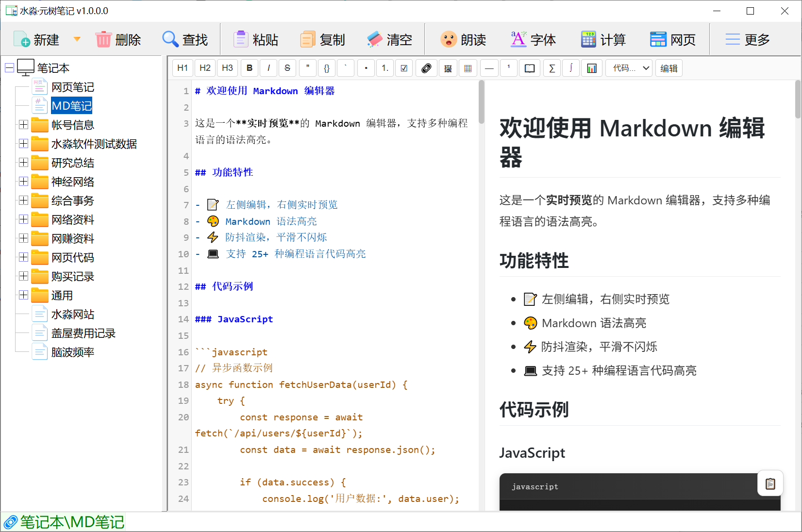Screen dimensions: 802x532
Task: Toggle italic formatting
Action: 268,68
